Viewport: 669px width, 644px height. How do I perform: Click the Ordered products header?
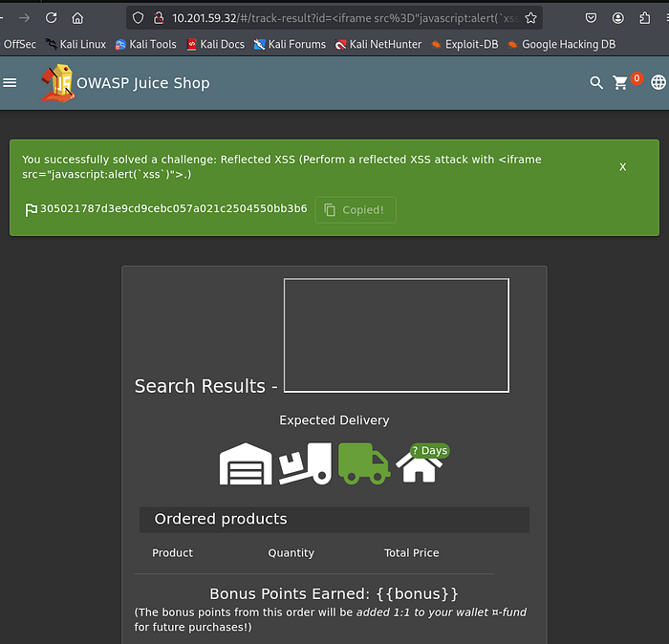point(334,520)
